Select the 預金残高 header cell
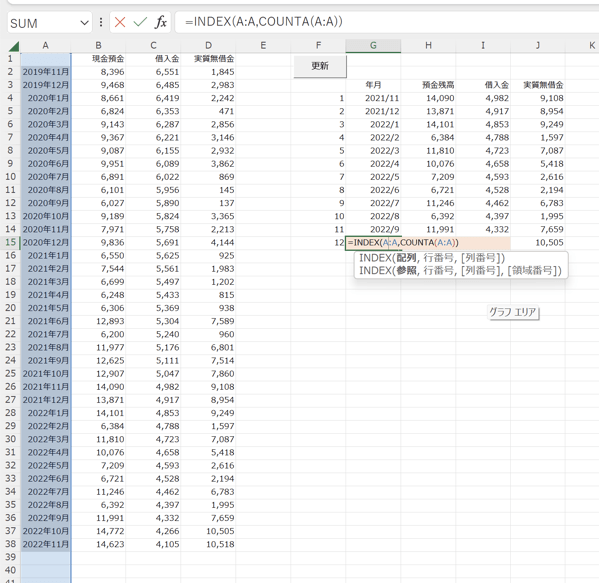This screenshot has height=583, width=599. pyautogui.click(x=428, y=85)
